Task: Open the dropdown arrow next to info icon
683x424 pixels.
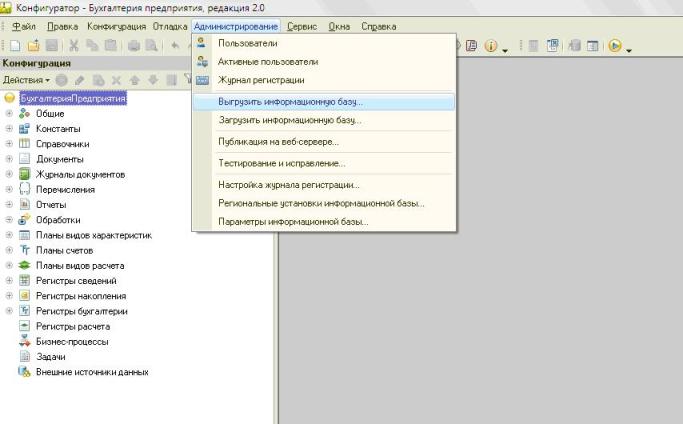Action: click(505, 51)
